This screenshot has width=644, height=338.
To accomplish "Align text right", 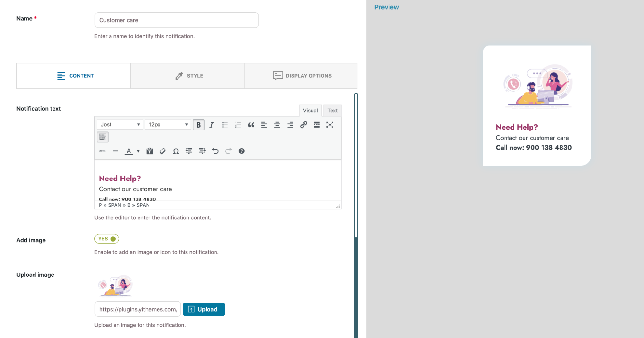I will pyautogui.click(x=290, y=125).
